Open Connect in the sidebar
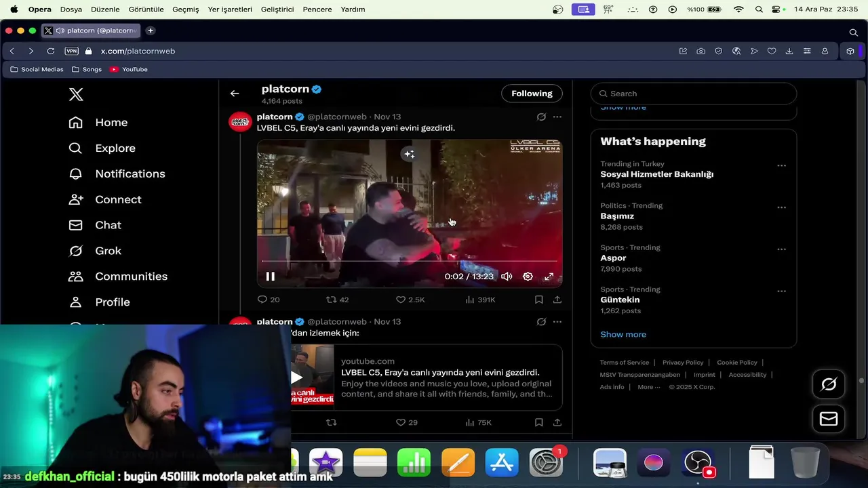Viewport: 868px width, 488px height. click(x=105, y=200)
